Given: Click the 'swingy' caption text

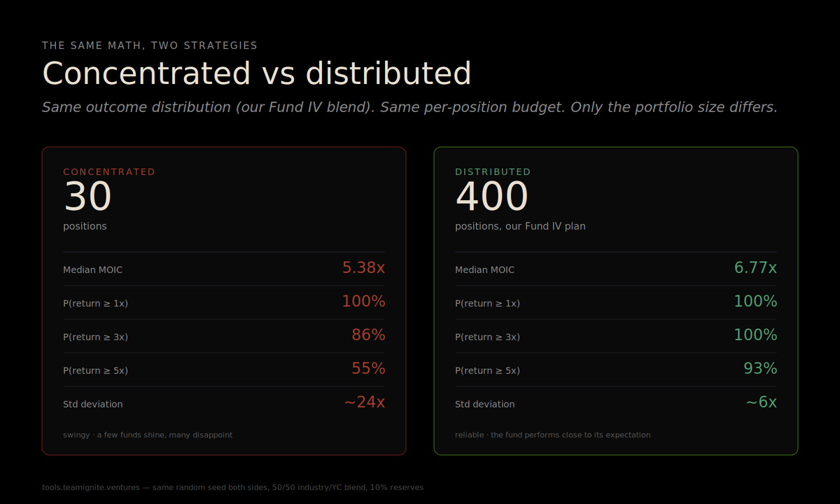Looking at the screenshot, I should 148,435.
